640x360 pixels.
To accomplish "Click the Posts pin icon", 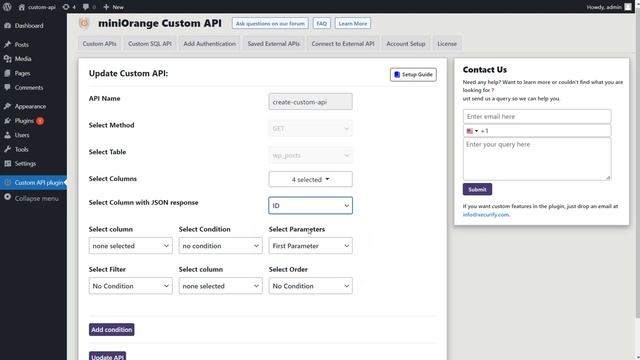I will tap(7, 44).
